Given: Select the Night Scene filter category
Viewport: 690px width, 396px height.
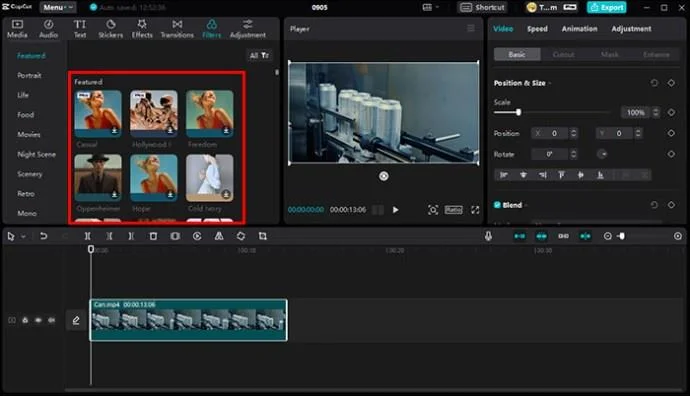Looking at the screenshot, I should [37, 154].
